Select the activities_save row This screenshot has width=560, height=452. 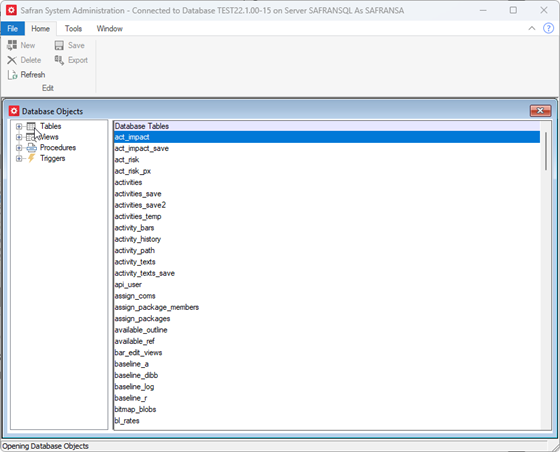[x=326, y=194]
